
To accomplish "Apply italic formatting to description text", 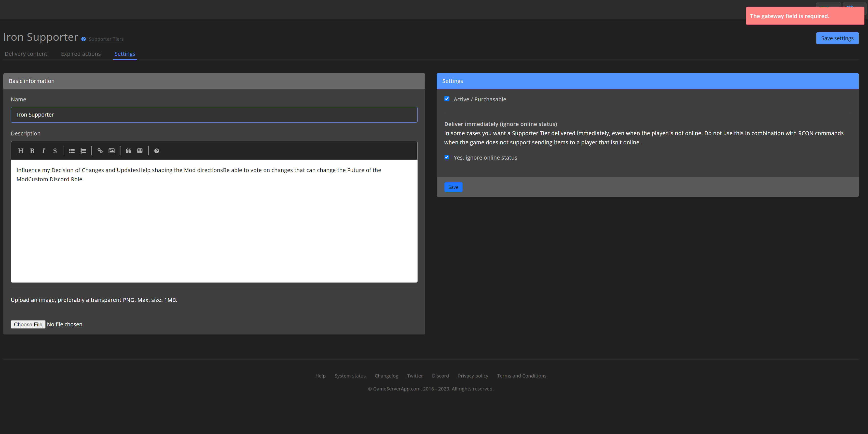I will (x=44, y=151).
